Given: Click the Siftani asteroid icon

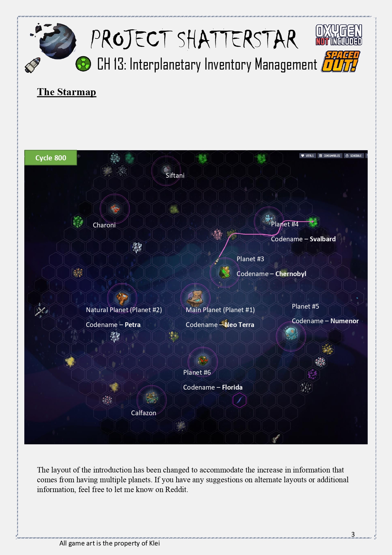Looking at the screenshot, I should pyautogui.click(x=166, y=169).
